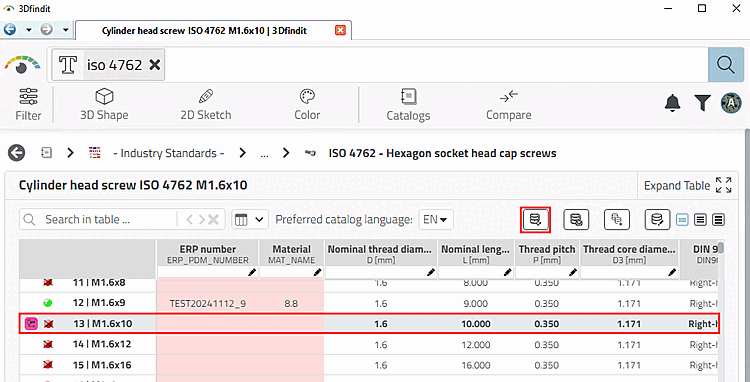Click the red-highlighted database add icon

pos(535,220)
